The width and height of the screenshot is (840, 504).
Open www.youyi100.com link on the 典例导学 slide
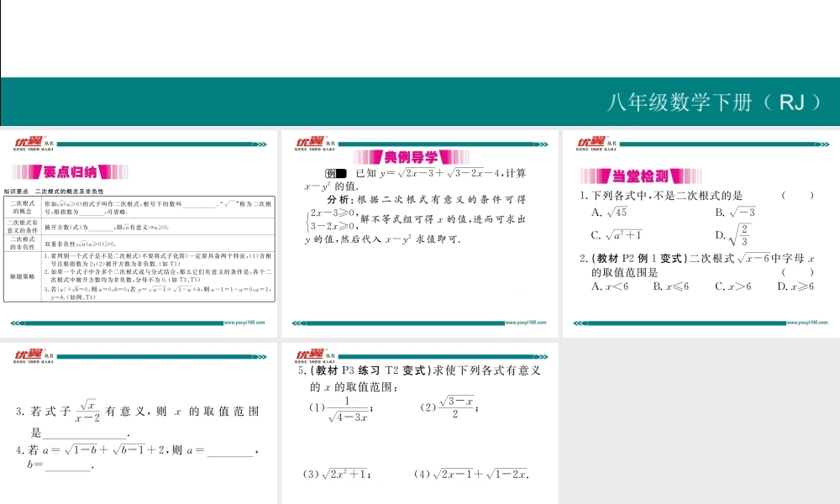click(x=527, y=322)
